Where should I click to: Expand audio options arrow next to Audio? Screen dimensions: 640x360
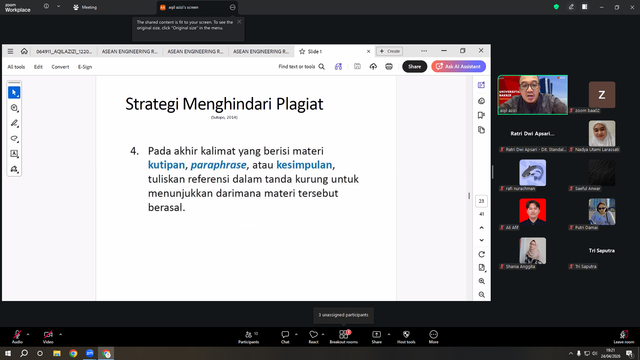(x=28, y=334)
